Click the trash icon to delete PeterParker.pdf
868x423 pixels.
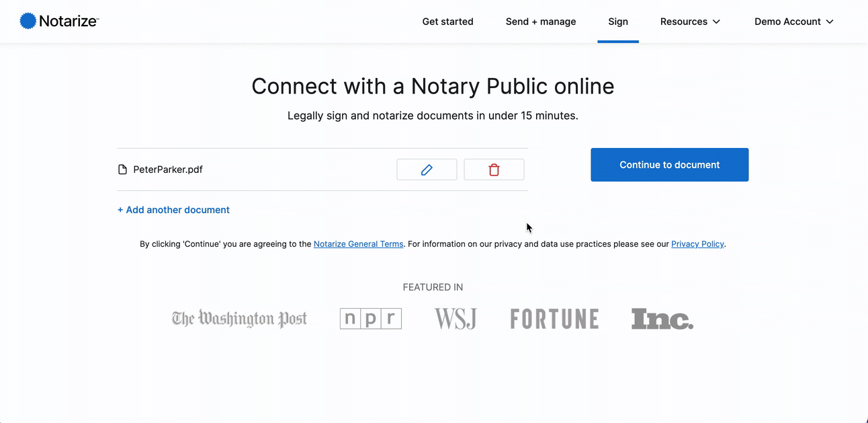point(494,169)
